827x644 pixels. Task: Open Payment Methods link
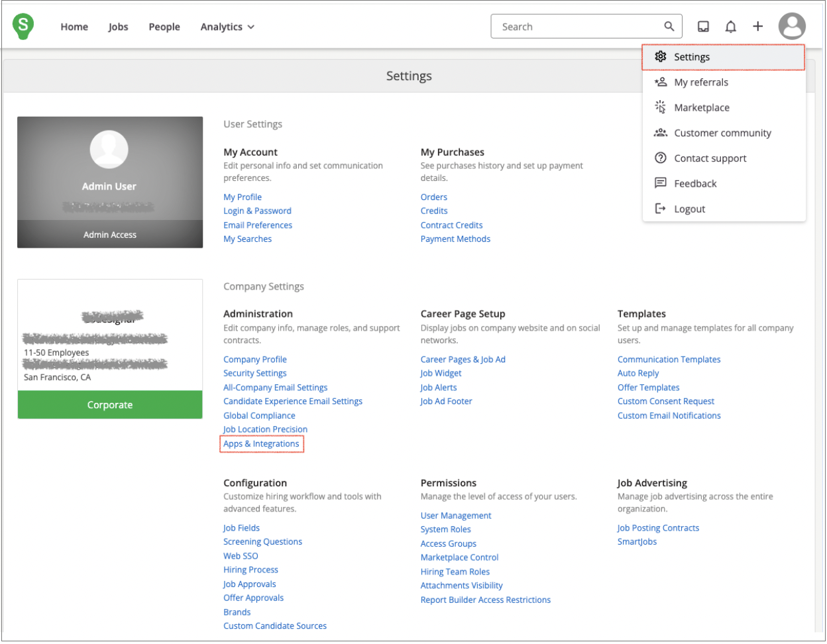[455, 239]
